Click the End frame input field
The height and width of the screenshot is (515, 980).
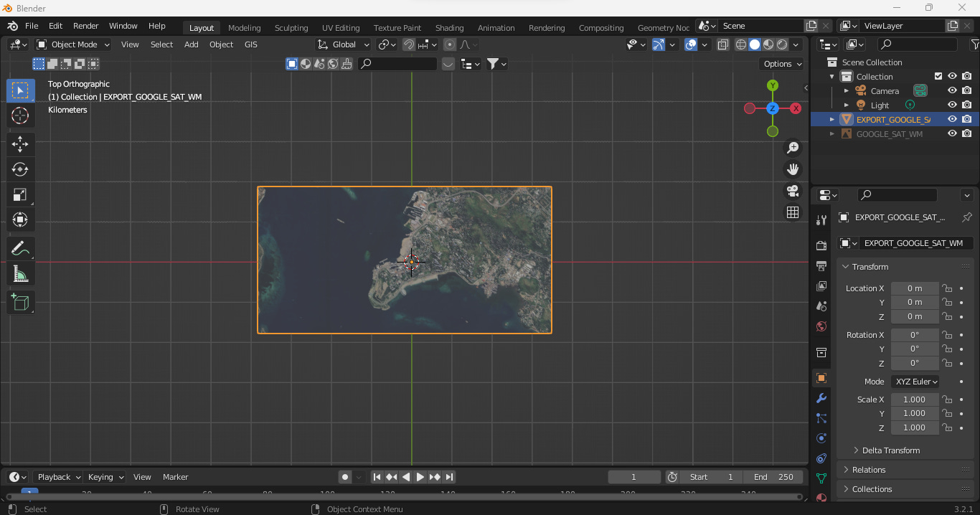(775, 476)
